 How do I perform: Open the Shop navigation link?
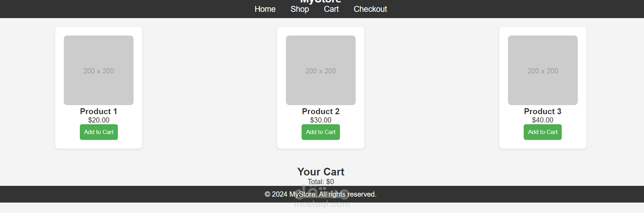[300, 9]
